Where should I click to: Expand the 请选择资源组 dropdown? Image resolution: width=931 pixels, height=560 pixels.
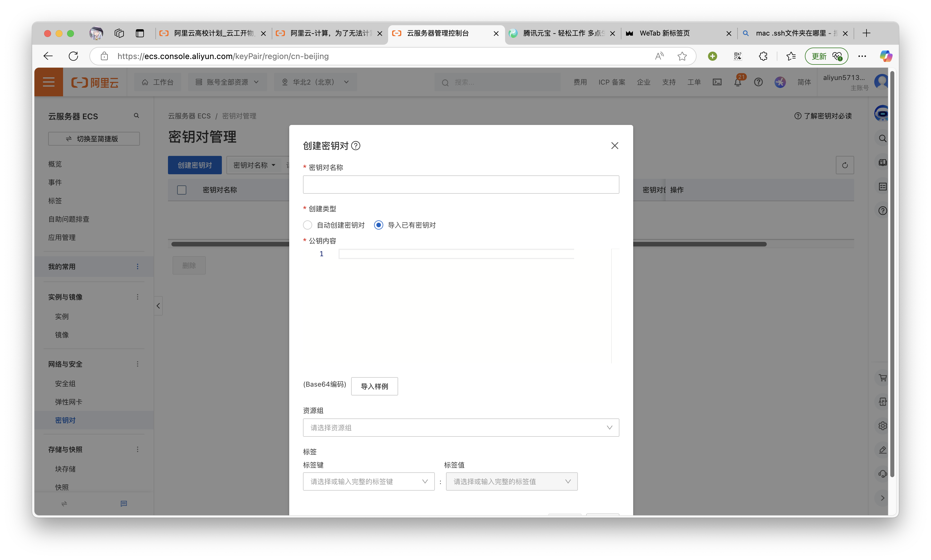(x=461, y=428)
